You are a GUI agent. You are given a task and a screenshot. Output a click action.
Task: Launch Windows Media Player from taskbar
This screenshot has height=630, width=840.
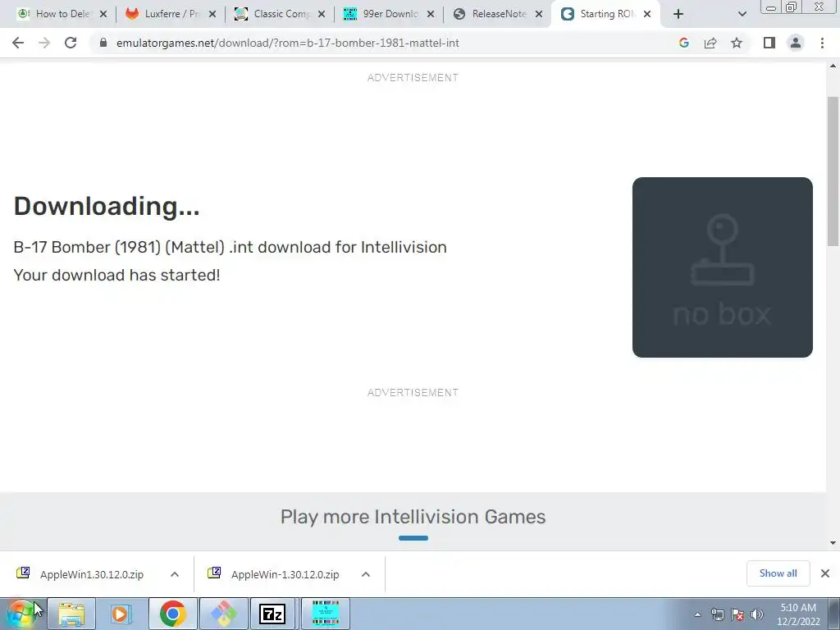coord(121,614)
